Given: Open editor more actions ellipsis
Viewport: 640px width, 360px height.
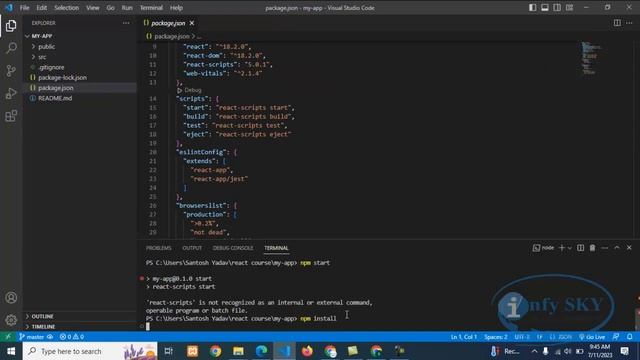Looking at the screenshot, I should 629,23.
